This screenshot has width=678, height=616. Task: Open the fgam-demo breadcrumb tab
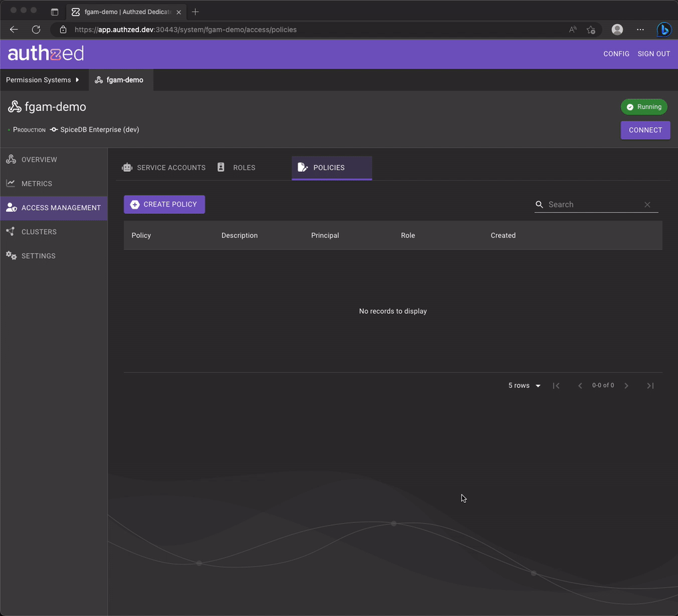pos(120,80)
